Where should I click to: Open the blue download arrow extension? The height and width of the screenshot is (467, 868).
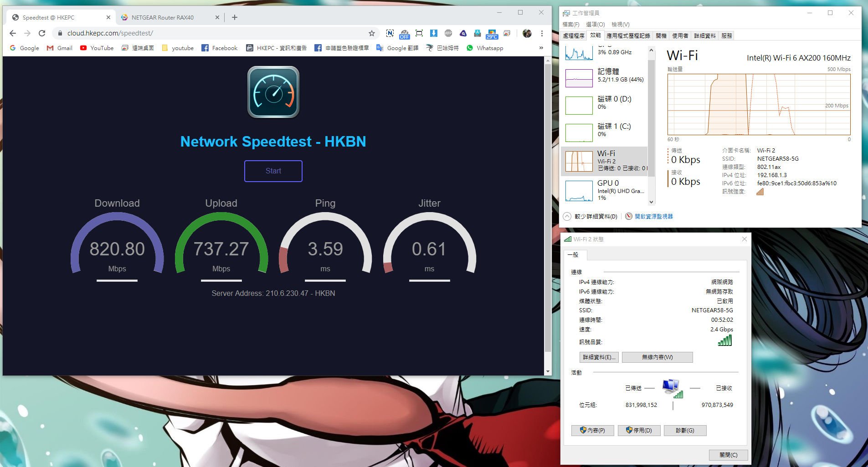[434, 33]
